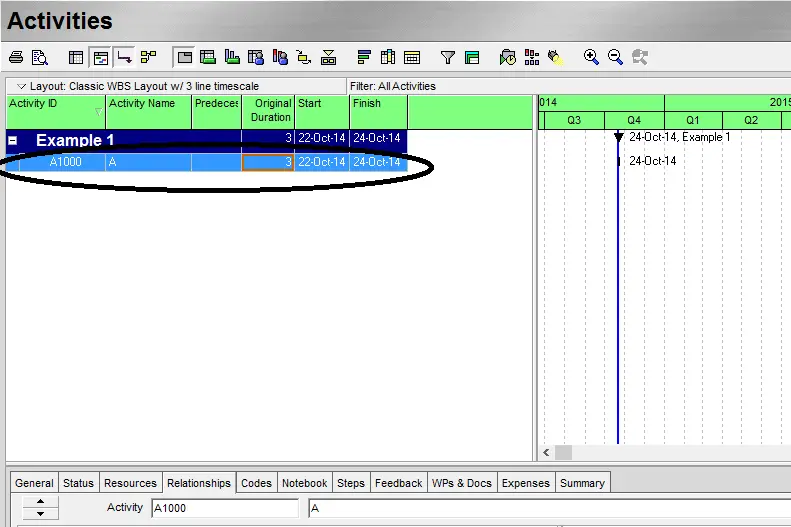Click the hide bottom layout icon
Viewport: 791px width, 527px height.
coord(328,57)
